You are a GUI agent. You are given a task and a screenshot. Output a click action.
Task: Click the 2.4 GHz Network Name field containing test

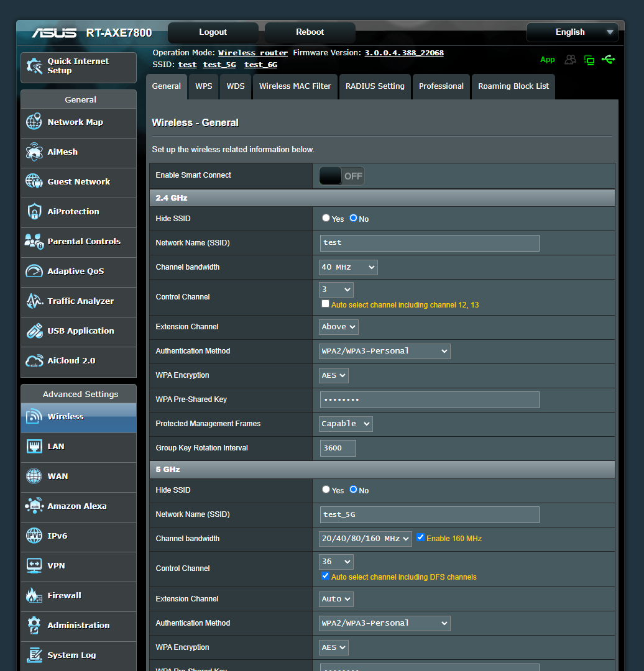click(430, 243)
